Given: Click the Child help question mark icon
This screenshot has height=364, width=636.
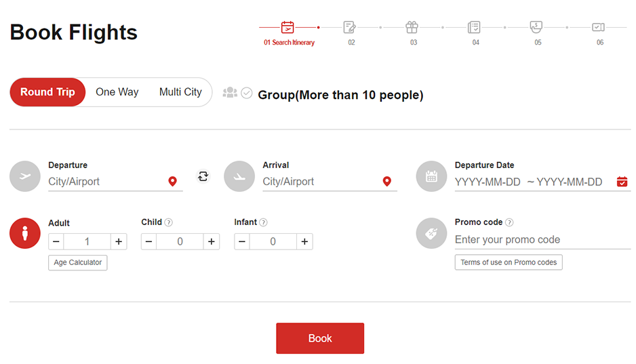Looking at the screenshot, I should (x=169, y=222).
